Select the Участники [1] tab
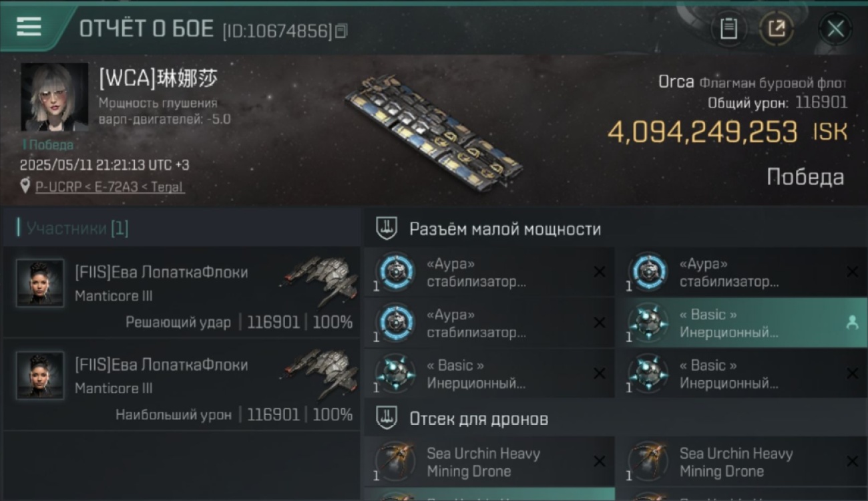Screen dimensions: 868x501 pos(77,228)
